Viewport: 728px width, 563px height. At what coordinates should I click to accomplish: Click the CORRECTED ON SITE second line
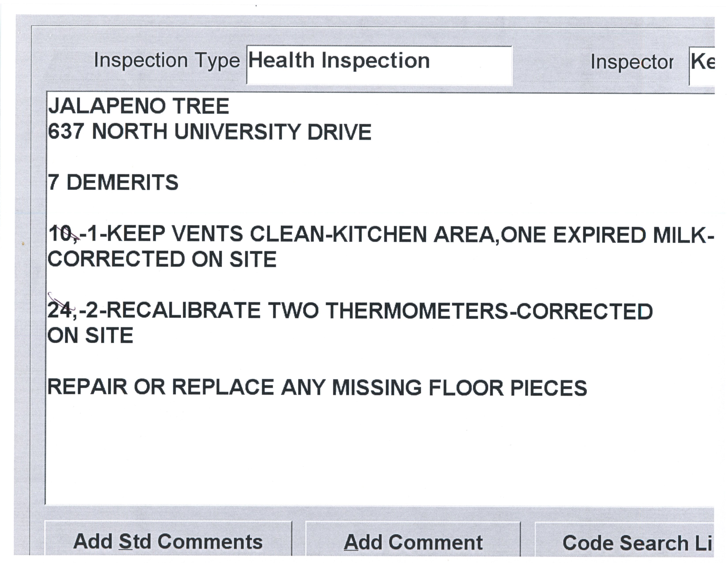click(162, 259)
